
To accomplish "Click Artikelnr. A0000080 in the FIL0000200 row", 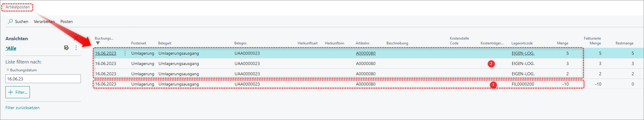I will click(x=366, y=84).
